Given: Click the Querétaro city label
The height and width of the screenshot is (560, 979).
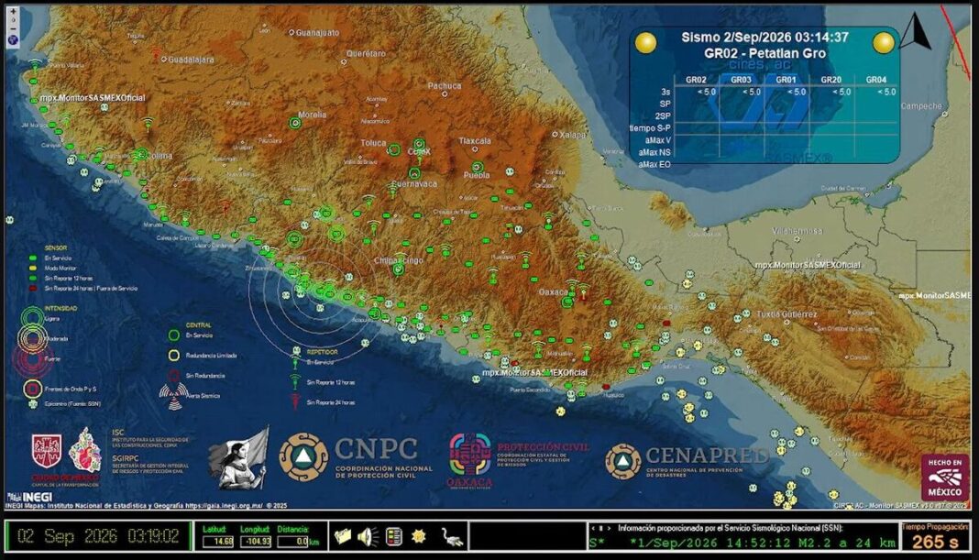Looking at the screenshot, I should [366, 54].
